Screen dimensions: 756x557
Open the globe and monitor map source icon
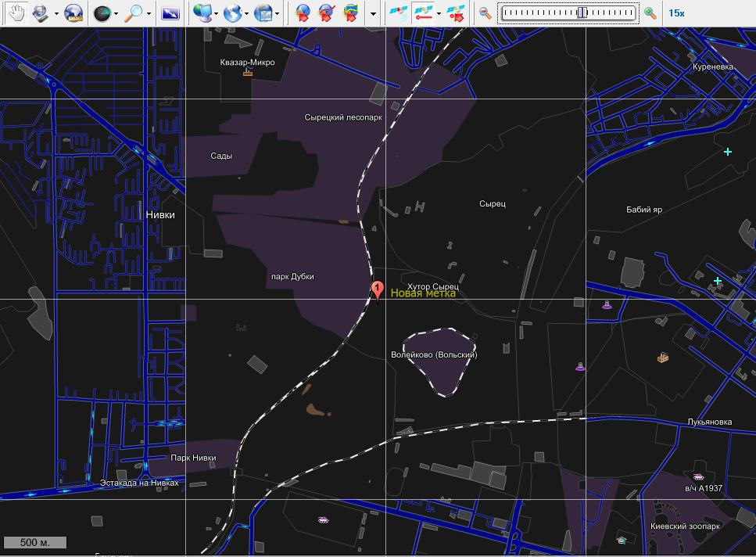point(202,13)
